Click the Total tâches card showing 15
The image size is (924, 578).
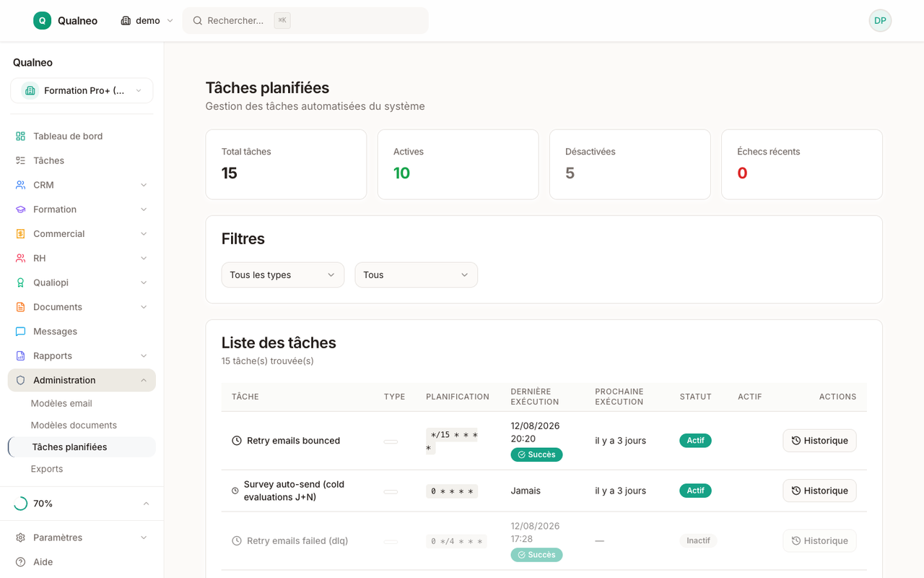point(286,165)
